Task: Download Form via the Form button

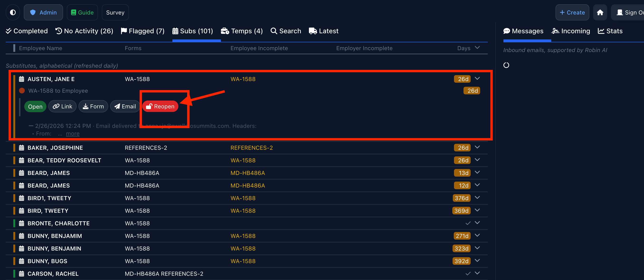Action: pos(93,106)
